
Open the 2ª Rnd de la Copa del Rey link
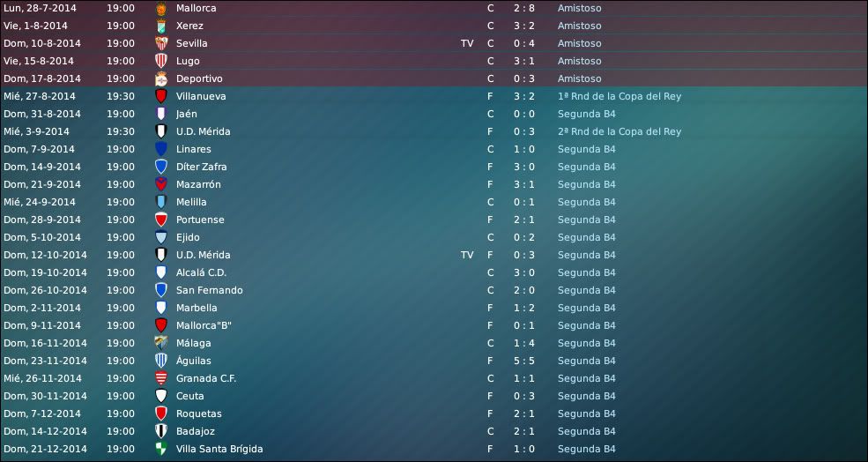click(619, 131)
